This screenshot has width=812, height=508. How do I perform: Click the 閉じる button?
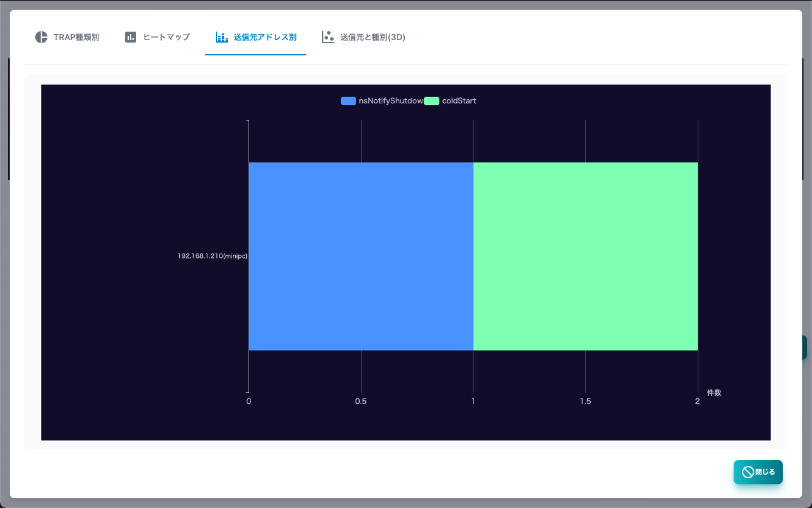[758, 472]
